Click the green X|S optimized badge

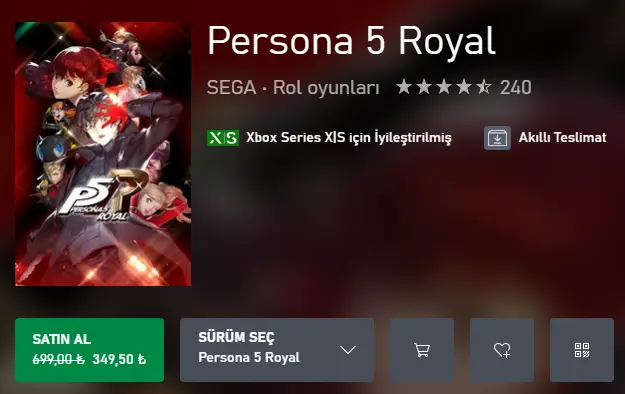tap(223, 138)
